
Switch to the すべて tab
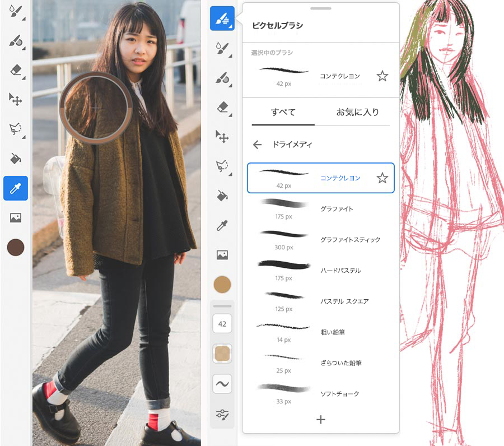click(x=283, y=112)
